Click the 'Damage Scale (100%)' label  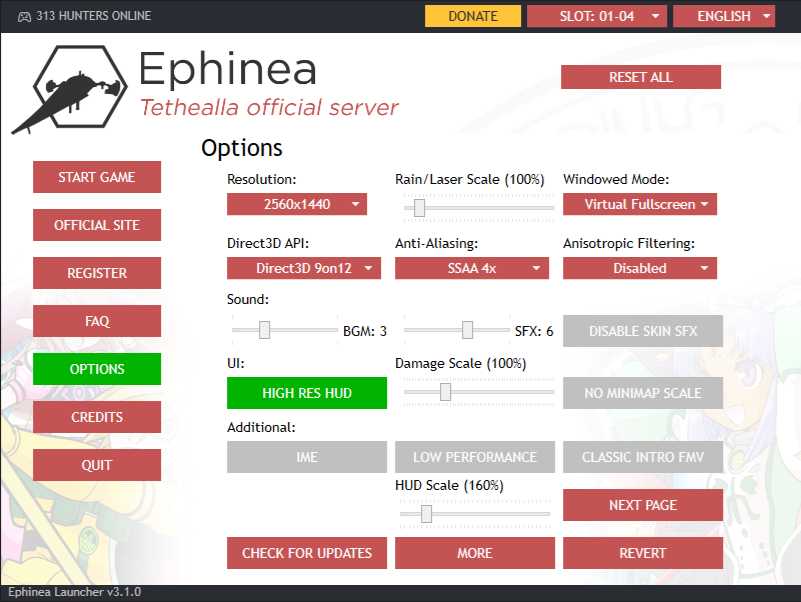460,363
